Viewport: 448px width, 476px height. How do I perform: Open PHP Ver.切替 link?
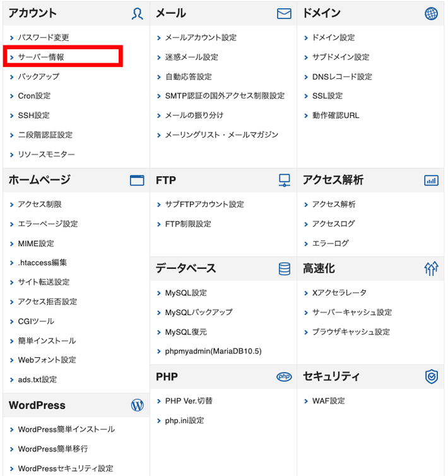189,401
